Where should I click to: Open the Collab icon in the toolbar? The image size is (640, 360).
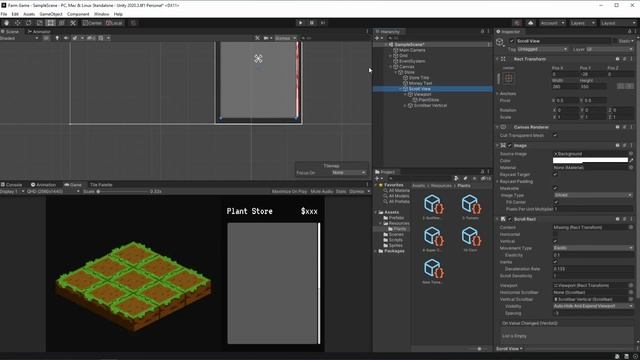517,23
